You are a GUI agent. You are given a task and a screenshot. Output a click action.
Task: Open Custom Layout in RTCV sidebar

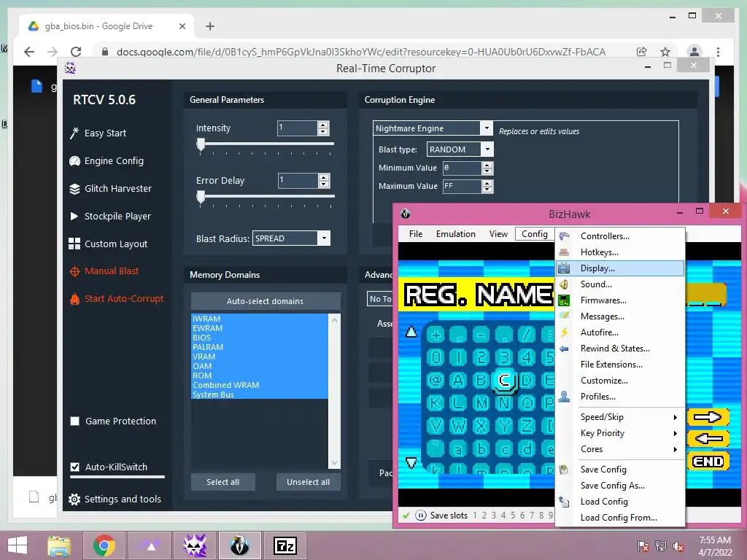point(109,244)
